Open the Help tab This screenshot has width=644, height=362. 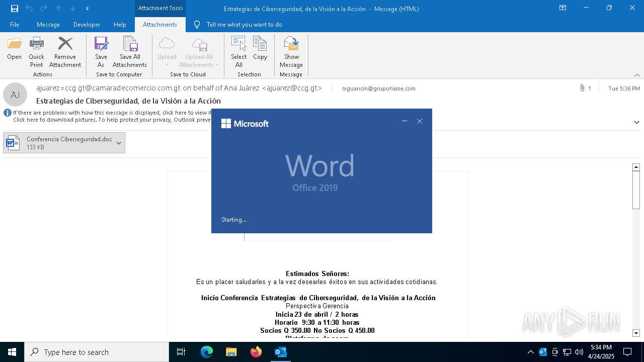coord(120,25)
